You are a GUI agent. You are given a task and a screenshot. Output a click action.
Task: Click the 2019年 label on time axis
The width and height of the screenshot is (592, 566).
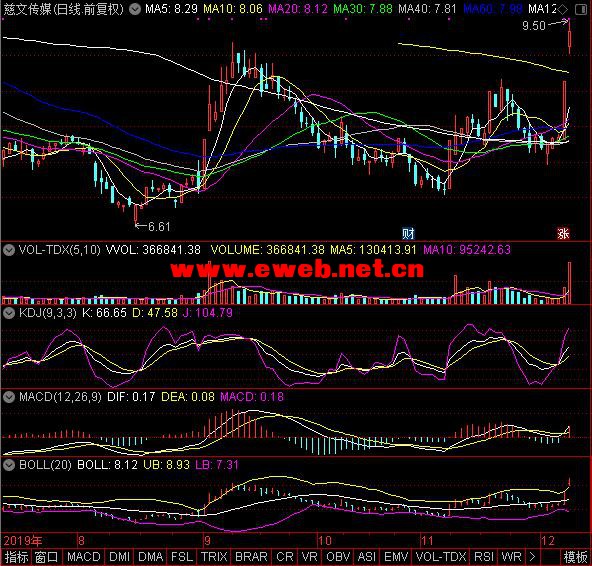tap(23, 541)
